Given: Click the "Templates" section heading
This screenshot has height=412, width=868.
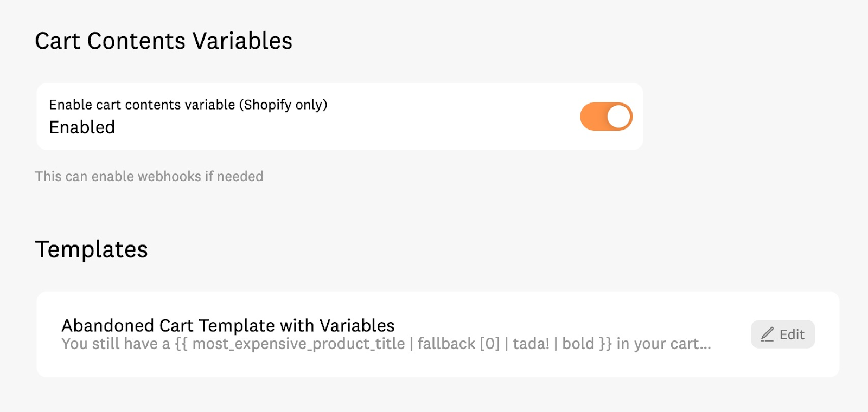Looking at the screenshot, I should coord(91,249).
